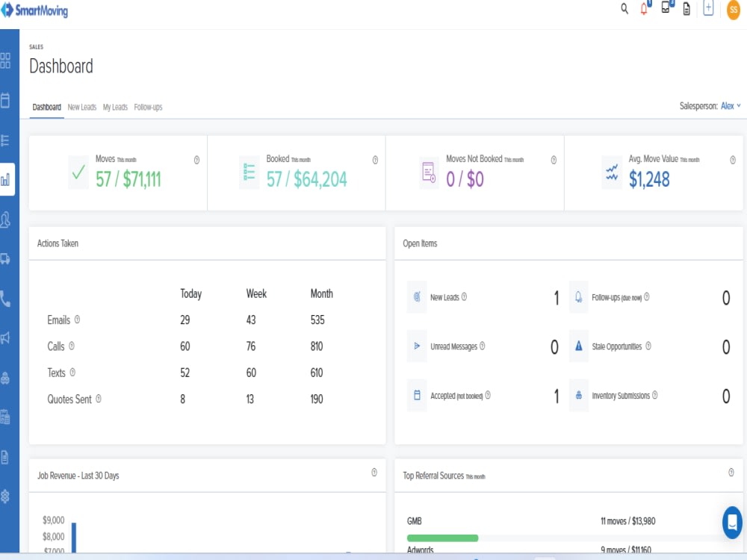This screenshot has width=747, height=560.
Task: Open Unread Messages open item
Action: 483,346
